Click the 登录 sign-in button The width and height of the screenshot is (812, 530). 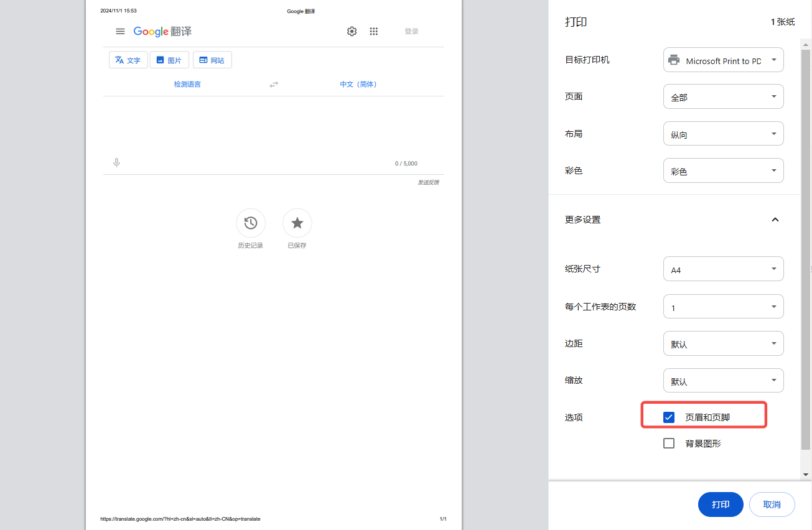(411, 31)
